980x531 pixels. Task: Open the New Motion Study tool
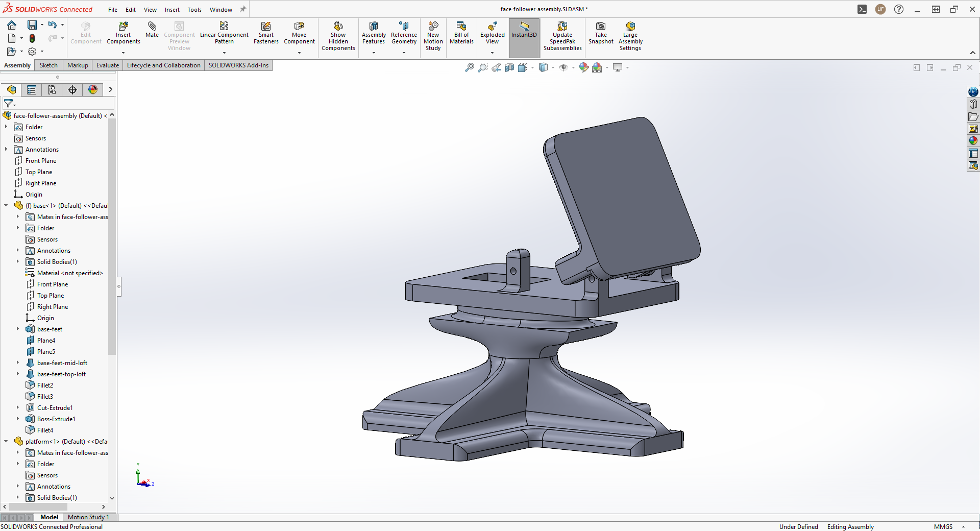click(433, 36)
